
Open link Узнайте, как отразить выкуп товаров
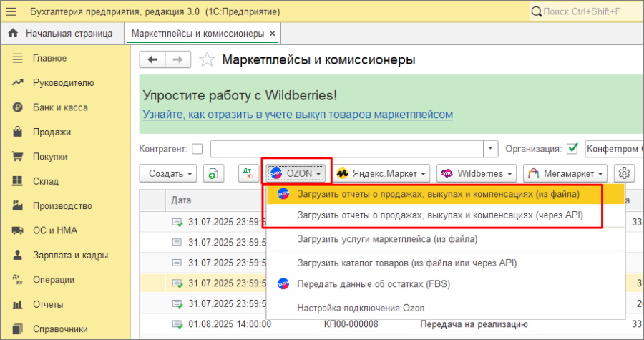click(298, 114)
